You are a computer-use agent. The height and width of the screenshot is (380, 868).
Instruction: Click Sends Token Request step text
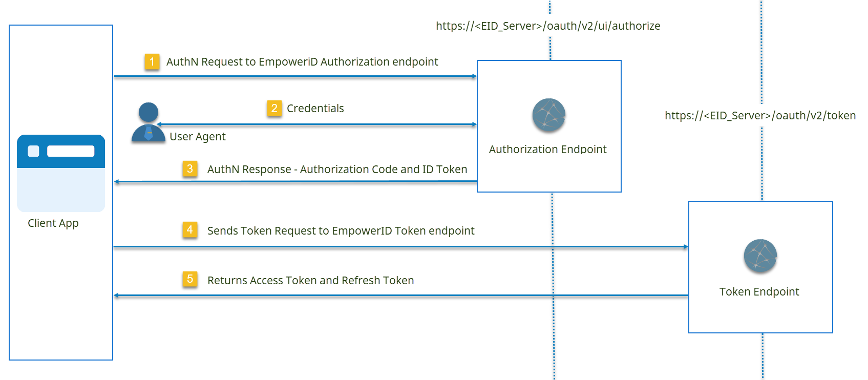[x=341, y=231]
